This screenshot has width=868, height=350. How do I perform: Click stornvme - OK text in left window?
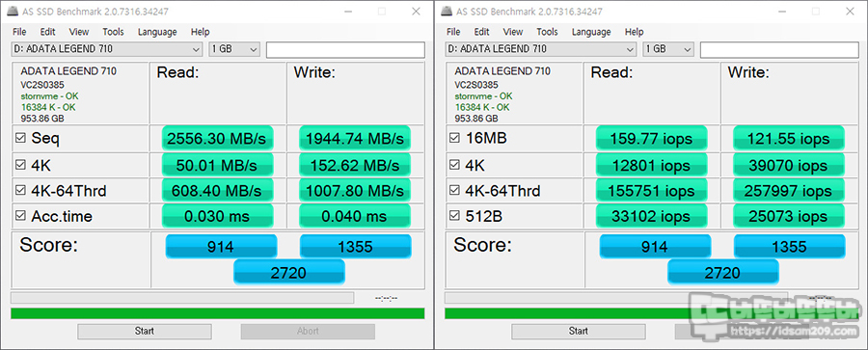tap(49, 96)
